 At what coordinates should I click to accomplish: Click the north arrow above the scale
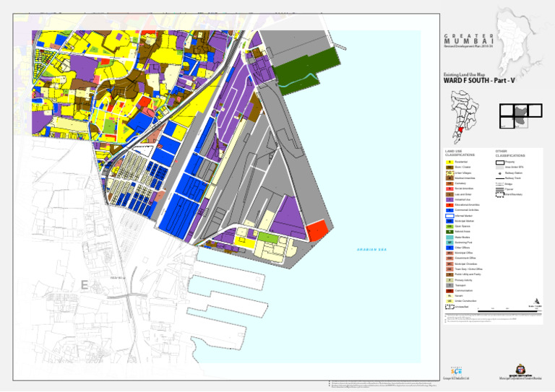point(538,301)
